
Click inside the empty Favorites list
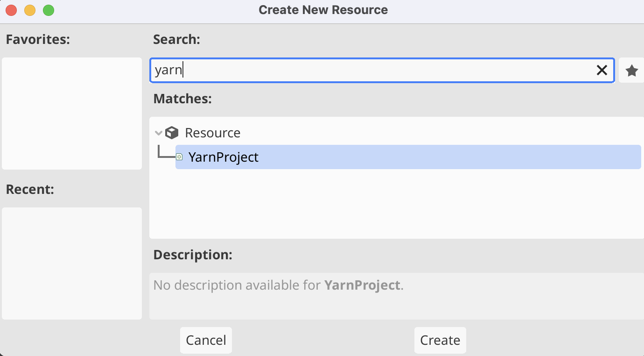(72, 114)
